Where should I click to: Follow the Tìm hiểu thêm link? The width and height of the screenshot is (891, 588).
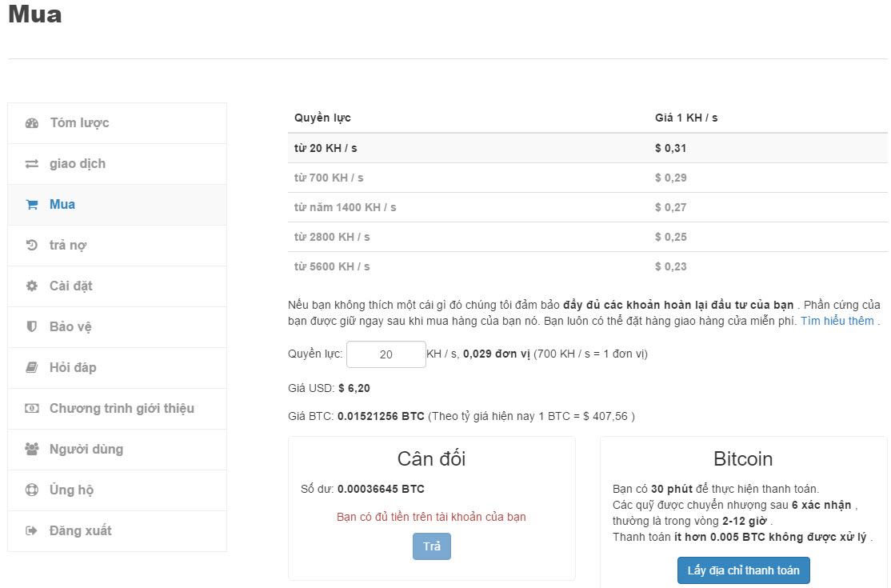(837, 321)
